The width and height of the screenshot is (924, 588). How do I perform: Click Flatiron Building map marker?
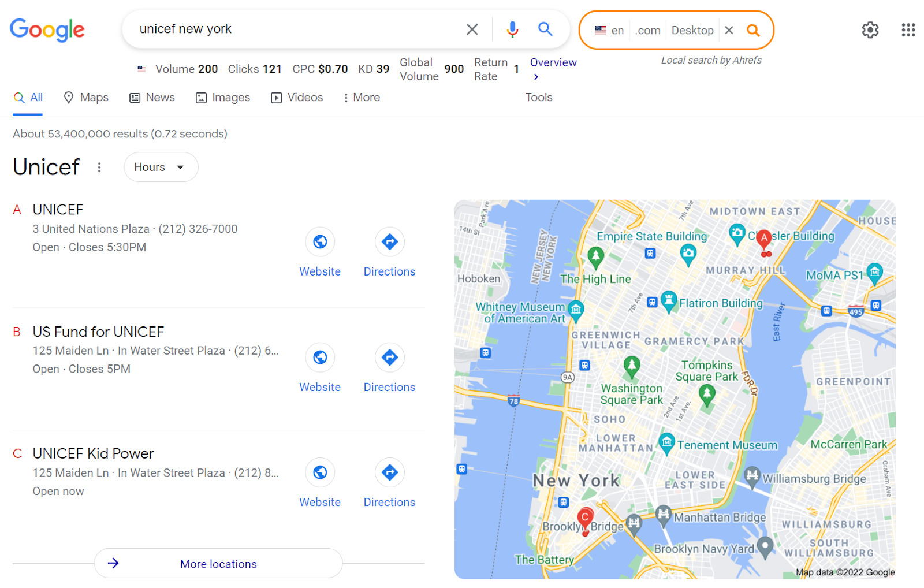[669, 301]
